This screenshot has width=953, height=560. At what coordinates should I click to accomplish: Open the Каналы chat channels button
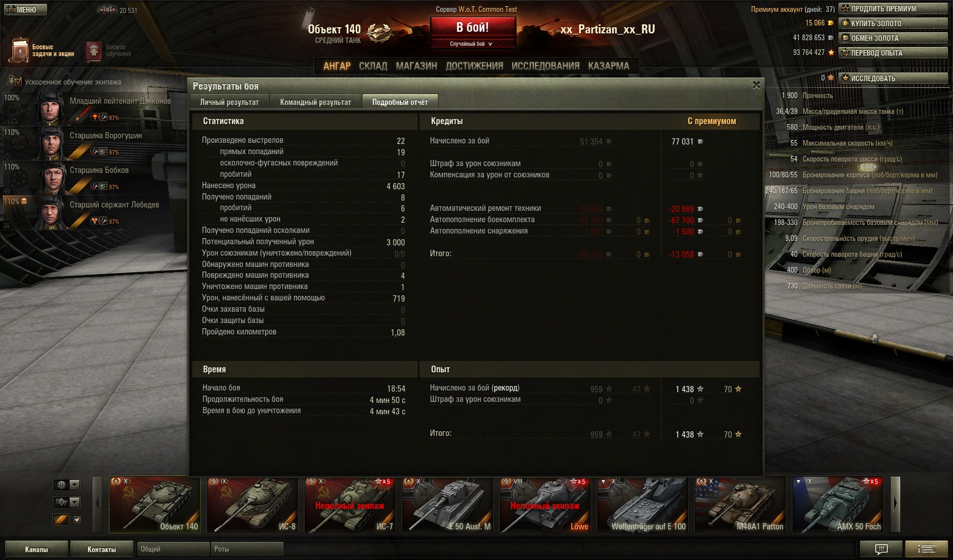[x=36, y=549]
